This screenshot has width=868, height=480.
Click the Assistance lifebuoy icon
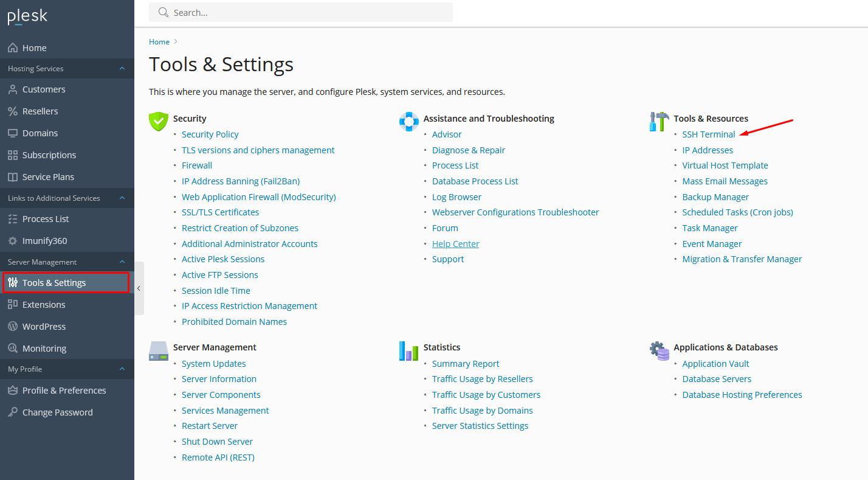409,121
